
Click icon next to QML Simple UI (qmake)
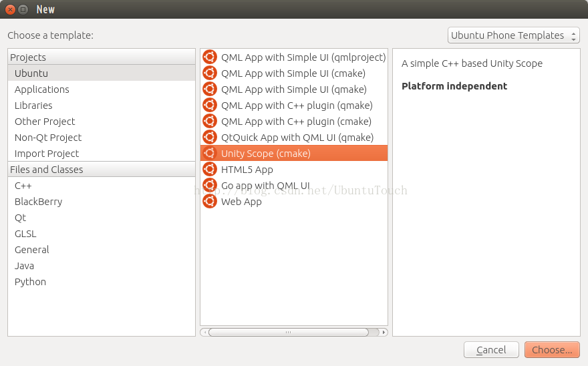pos(210,89)
